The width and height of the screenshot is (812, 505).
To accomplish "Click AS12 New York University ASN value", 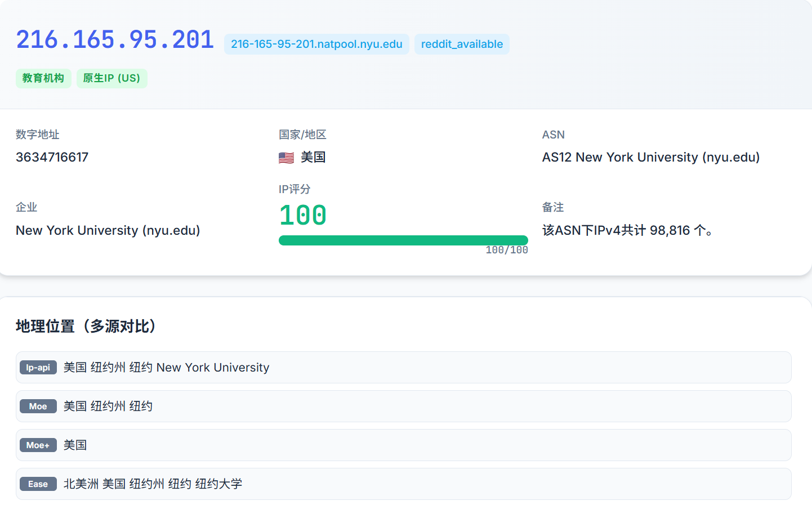I will 650,157.
